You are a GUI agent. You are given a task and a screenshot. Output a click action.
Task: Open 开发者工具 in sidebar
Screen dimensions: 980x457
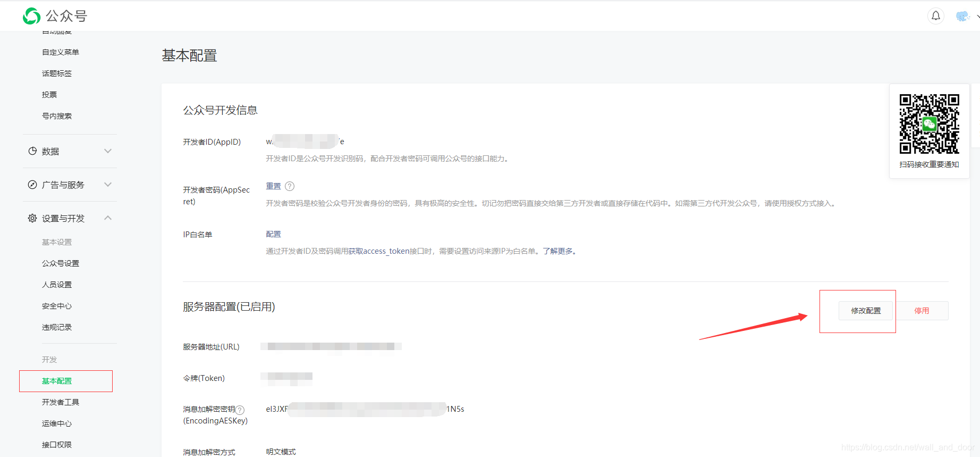click(x=61, y=402)
